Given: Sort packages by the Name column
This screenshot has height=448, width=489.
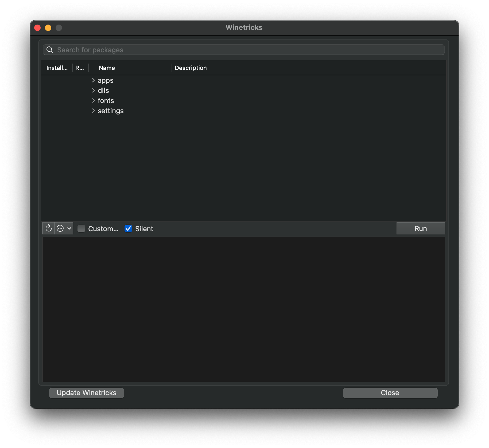Looking at the screenshot, I should point(107,68).
